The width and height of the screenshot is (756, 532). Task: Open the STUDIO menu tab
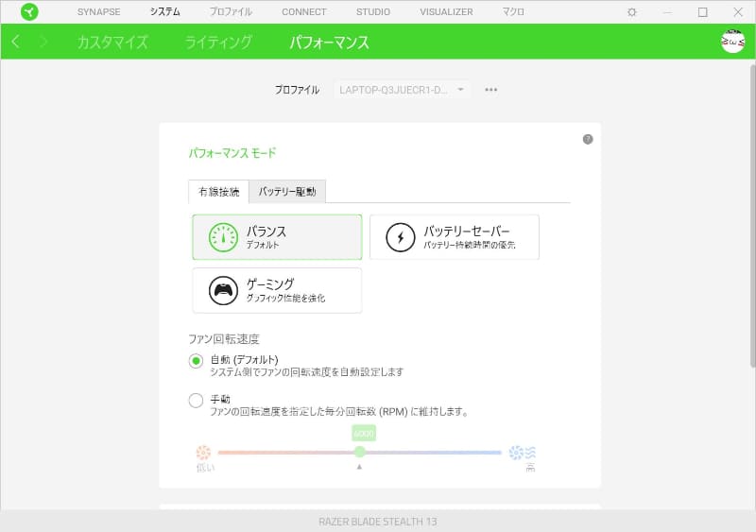coord(373,12)
